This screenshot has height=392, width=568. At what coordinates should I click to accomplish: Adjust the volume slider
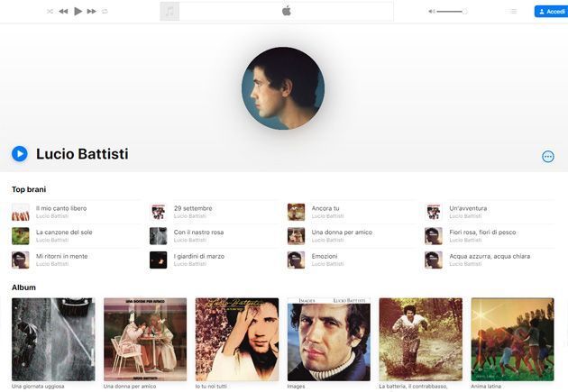click(451, 11)
